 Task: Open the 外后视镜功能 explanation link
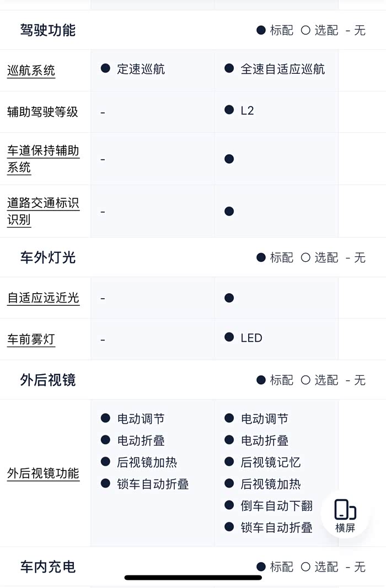tap(43, 473)
